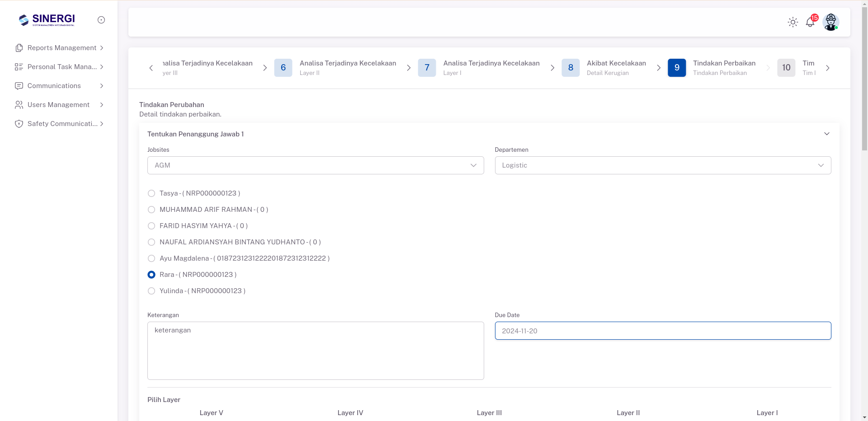Go to next steps with right arrow
Viewport: 868px width, 421px height.
[x=827, y=68]
